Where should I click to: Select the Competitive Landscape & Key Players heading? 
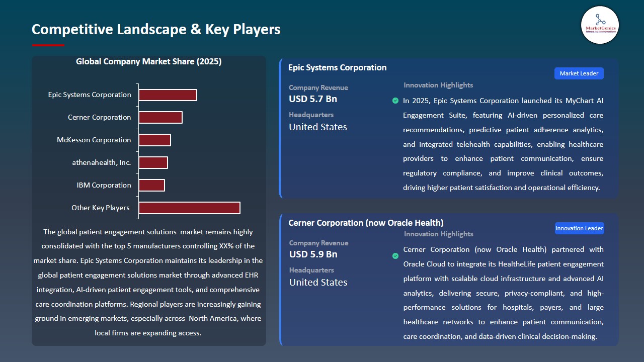tap(156, 29)
